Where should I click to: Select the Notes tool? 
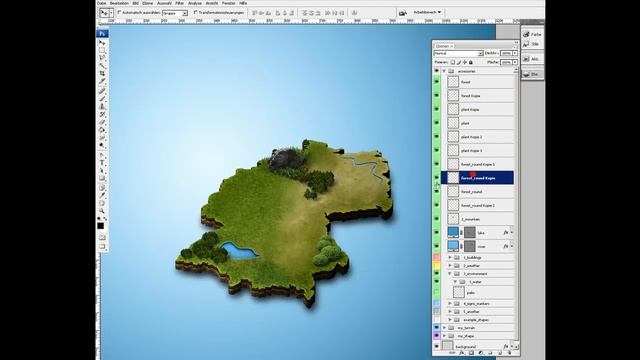point(102,187)
